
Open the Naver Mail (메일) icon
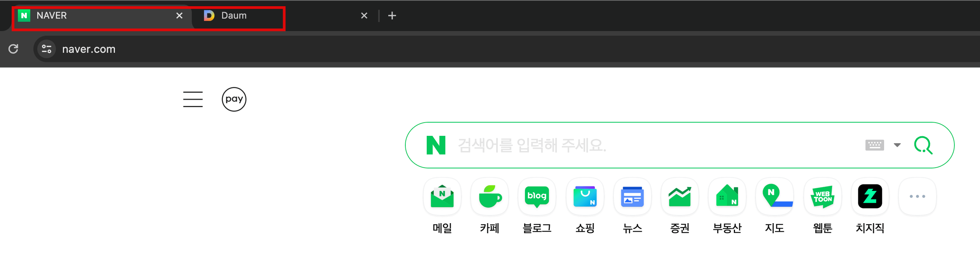point(442,196)
